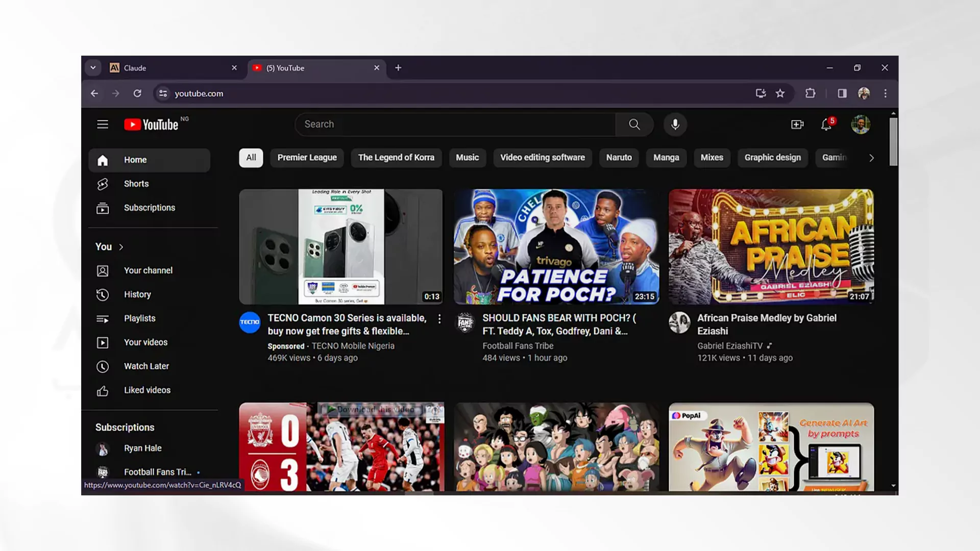This screenshot has height=551, width=980.
Task: Open PopAi Generate AI Art thumbnail
Action: click(x=771, y=447)
